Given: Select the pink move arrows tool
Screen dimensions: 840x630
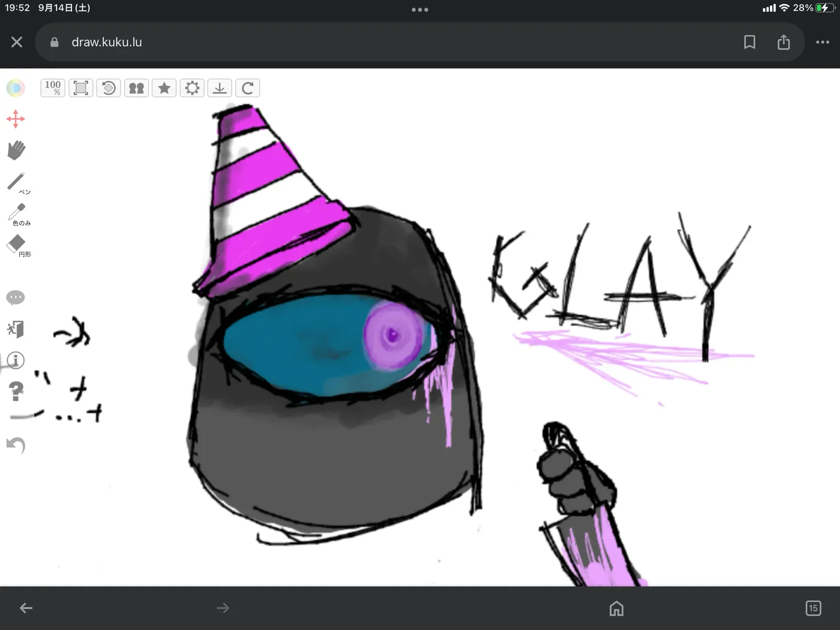Looking at the screenshot, I should pos(16,119).
